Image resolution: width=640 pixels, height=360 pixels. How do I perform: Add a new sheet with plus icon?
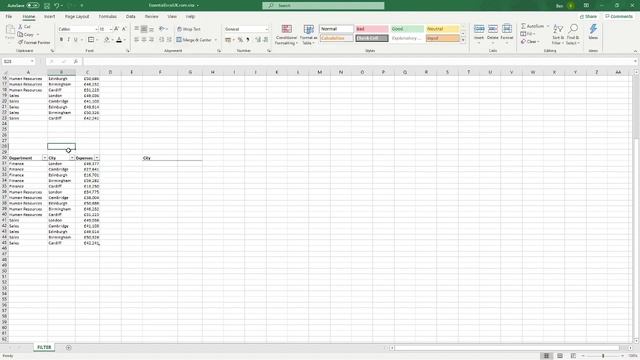click(x=69, y=348)
